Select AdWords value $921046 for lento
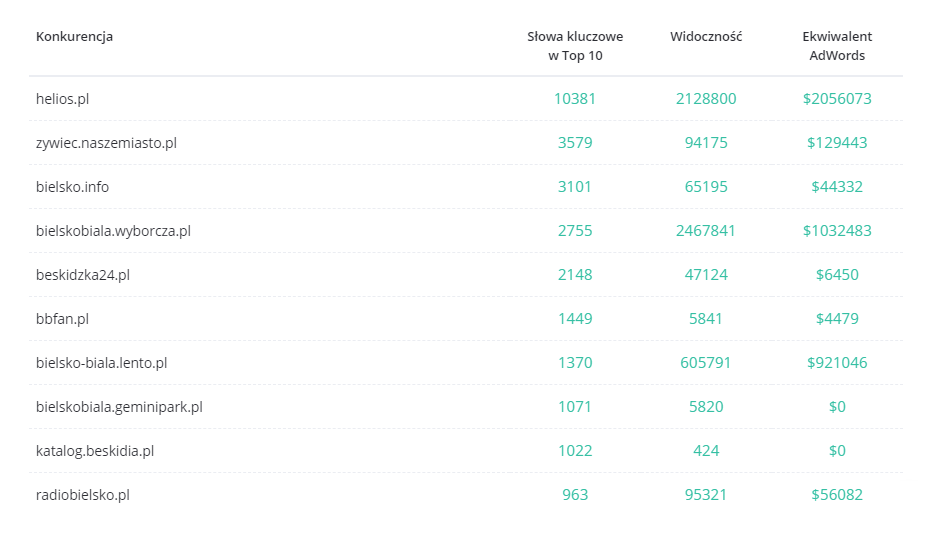This screenshot has width=928, height=538. tap(837, 363)
